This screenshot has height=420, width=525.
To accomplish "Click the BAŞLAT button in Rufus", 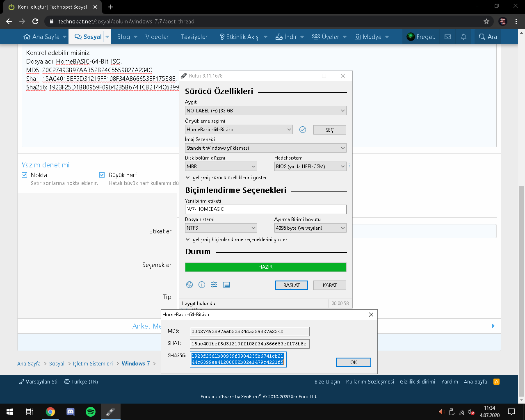I will point(292,285).
